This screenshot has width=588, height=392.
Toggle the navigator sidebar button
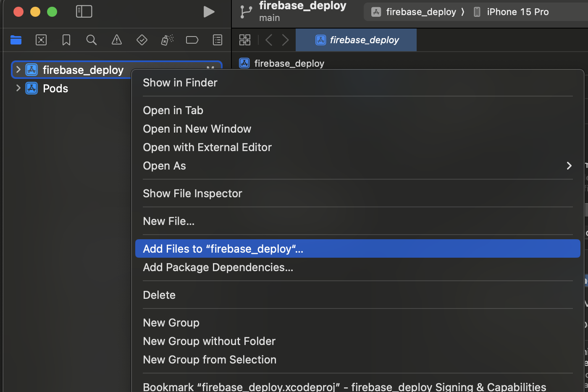84,11
